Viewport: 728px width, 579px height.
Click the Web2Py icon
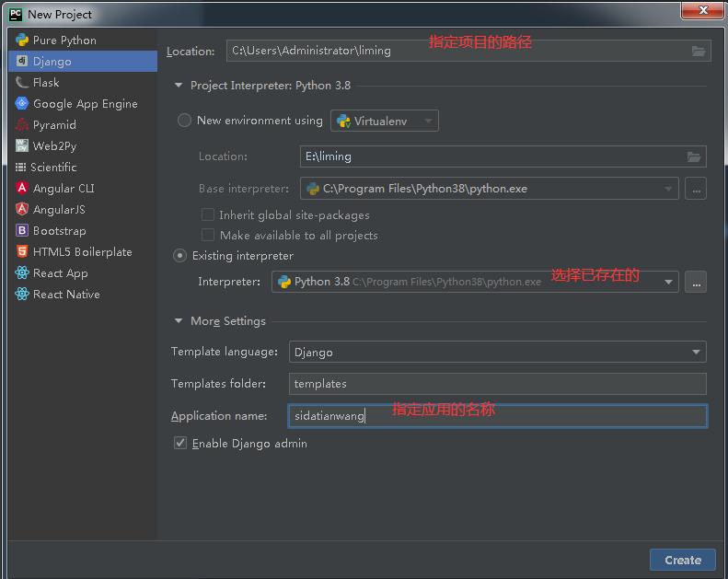tap(22, 145)
